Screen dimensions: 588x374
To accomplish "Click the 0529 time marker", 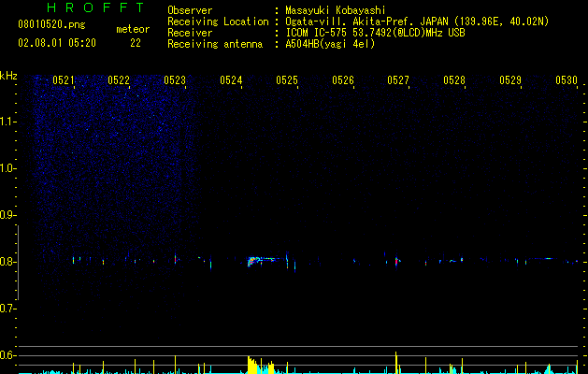I will (510, 80).
